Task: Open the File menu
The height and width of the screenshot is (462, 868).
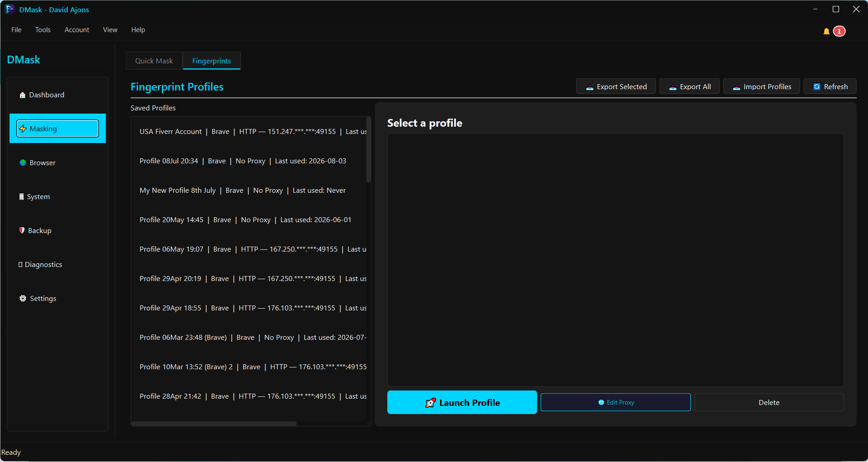Action: point(16,30)
